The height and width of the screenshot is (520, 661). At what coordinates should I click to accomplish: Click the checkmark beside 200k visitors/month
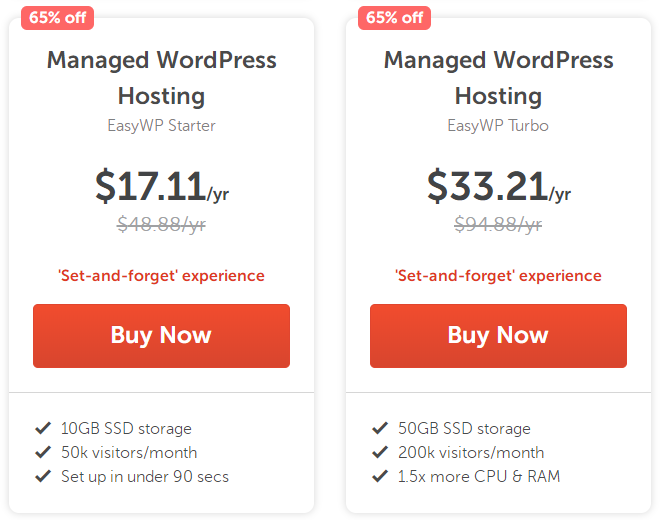click(x=380, y=452)
